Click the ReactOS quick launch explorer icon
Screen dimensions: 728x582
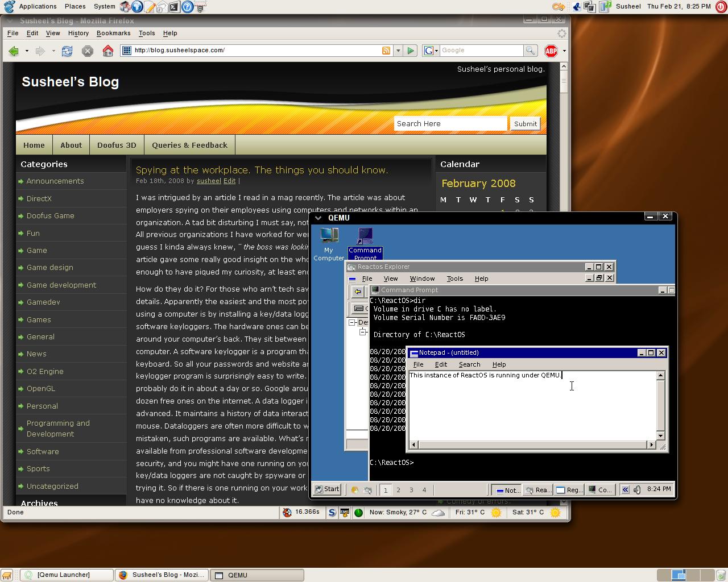[x=367, y=490]
